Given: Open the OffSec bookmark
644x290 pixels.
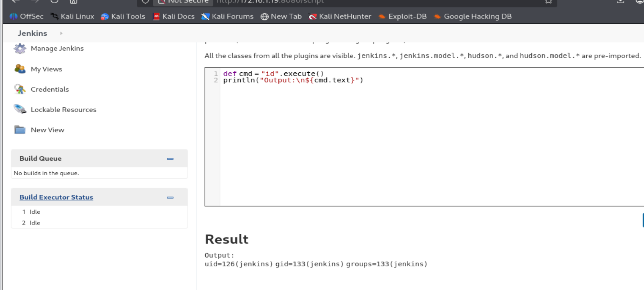Looking at the screenshot, I should pyautogui.click(x=26, y=16).
